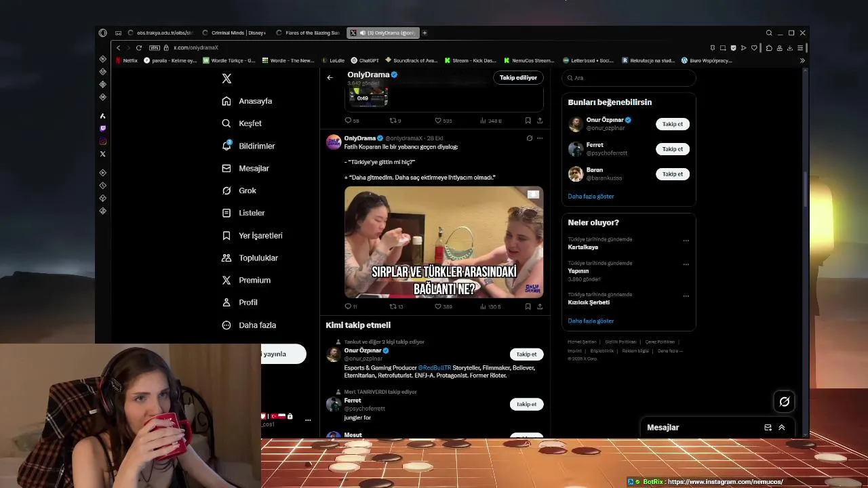This screenshot has height=488, width=868.
Task: Open the three-dot menu on Fatih Koparan tweet
Action: [x=540, y=138]
